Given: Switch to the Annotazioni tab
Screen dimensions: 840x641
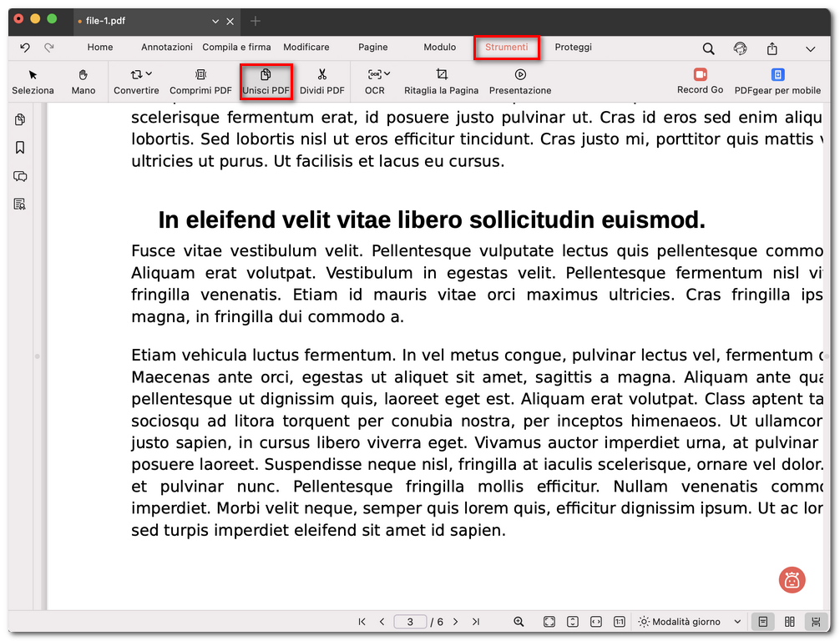Looking at the screenshot, I should tap(166, 48).
